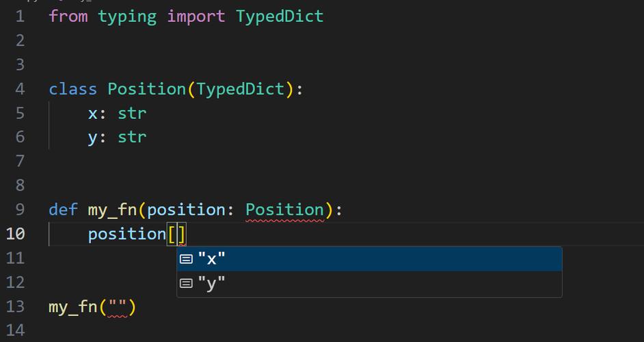Click the class keyword on line 4

click(x=72, y=89)
